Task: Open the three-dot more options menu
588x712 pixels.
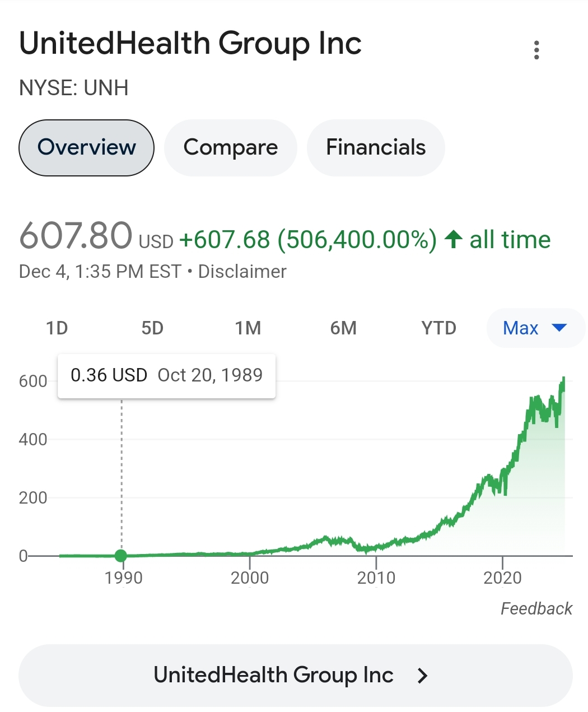Action: pos(536,50)
